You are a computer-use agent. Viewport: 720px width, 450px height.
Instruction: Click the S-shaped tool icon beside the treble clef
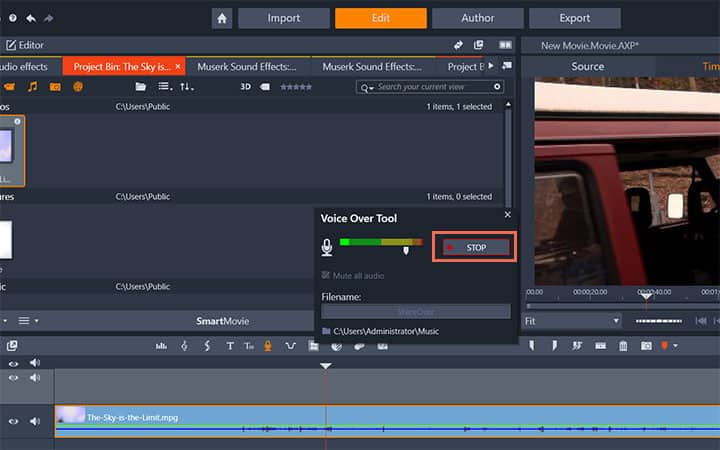point(207,346)
